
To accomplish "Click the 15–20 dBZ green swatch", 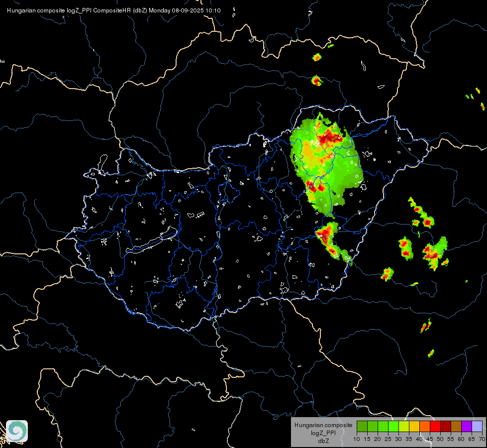I will tap(373, 426).
